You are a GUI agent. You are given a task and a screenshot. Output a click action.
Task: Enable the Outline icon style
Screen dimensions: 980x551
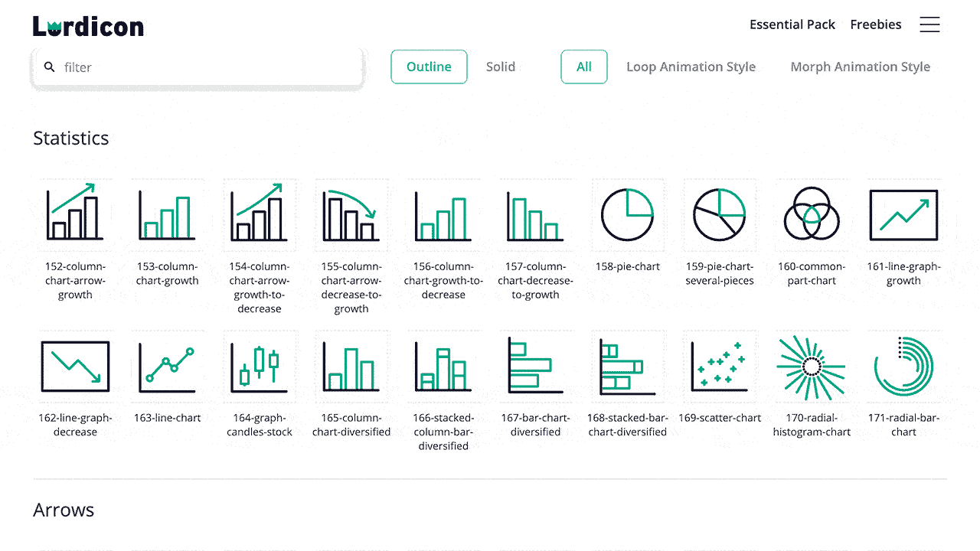tap(429, 67)
